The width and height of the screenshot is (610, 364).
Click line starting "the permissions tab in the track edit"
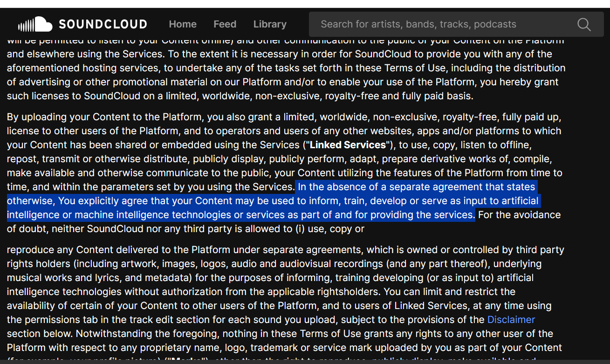click(x=271, y=320)
